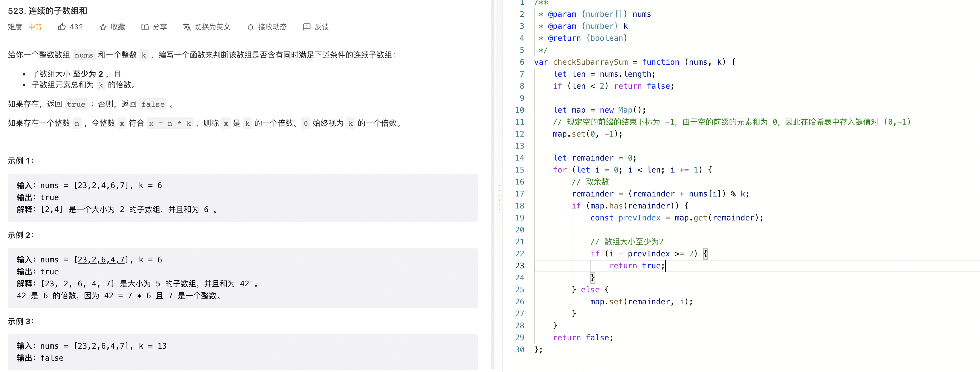
Task: Place cursor after return true; on line 23
Action: click(665, 266)
